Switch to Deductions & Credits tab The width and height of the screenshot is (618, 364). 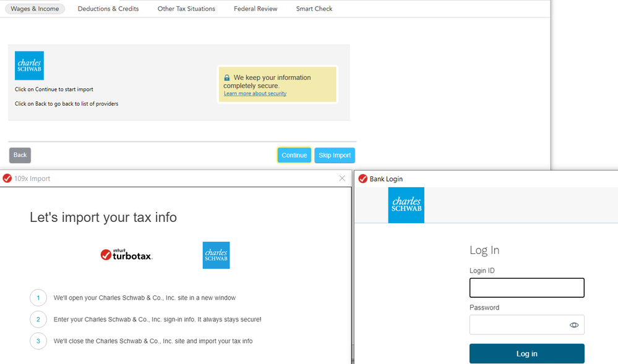click(108, 9)
